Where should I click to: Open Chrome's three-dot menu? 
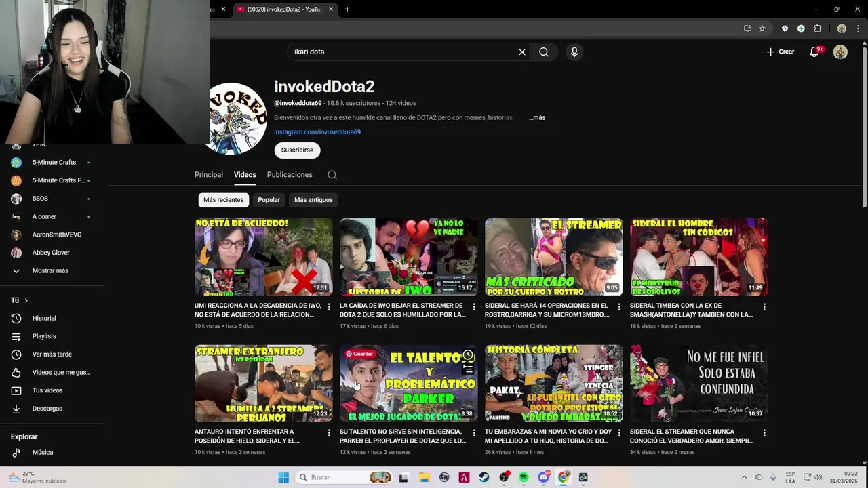click(x=858, y=28)
